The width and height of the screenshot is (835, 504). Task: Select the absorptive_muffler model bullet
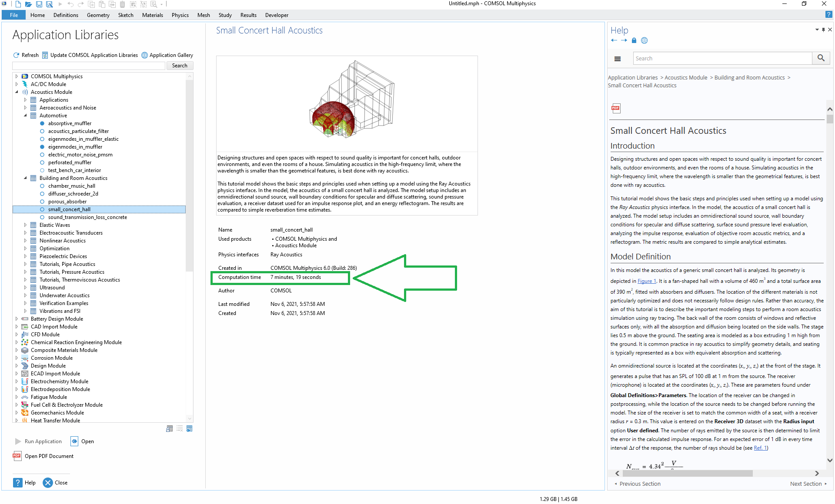point(42,123)
